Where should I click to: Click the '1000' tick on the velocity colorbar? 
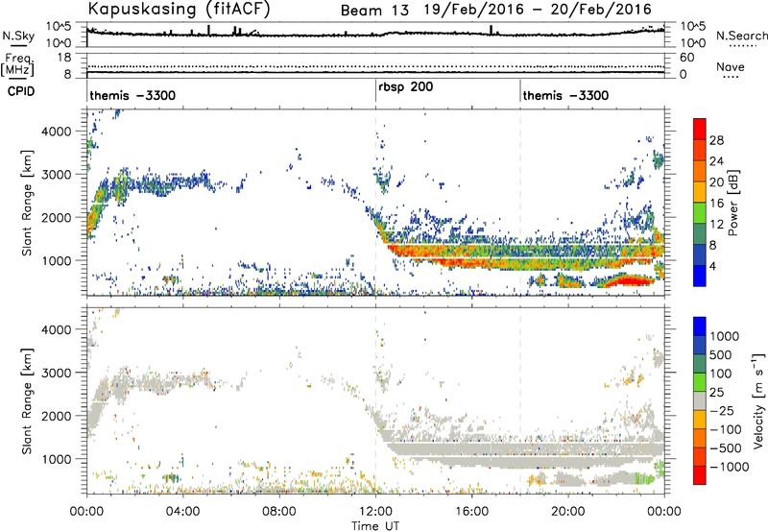click(x=725, y=336)
